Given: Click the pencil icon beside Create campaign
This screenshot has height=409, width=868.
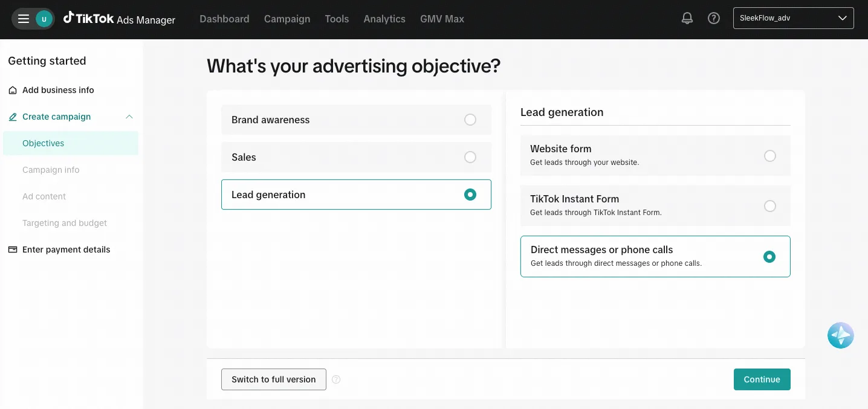Looking at the screenshot, I should pyautogui.click(x=11, y=116).
